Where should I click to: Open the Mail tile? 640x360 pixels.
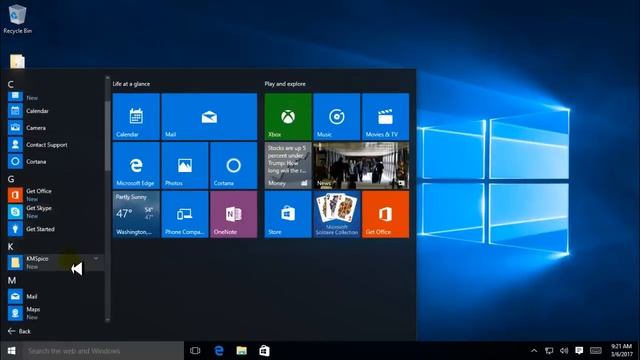[209, 117]
